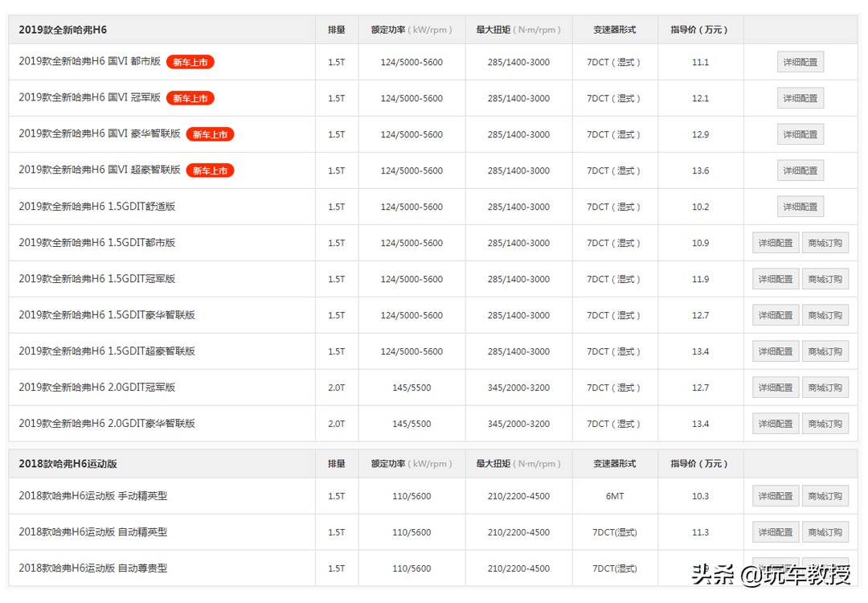Screen dimensions: 868x603
Task: Click 商城订购 for 2.0GDIT豪华智联版
Action: coord(825,423)
